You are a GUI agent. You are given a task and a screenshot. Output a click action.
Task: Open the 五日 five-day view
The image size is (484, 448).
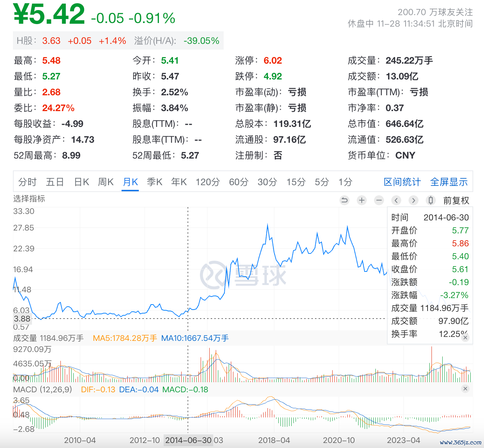[x=55, y=182]
